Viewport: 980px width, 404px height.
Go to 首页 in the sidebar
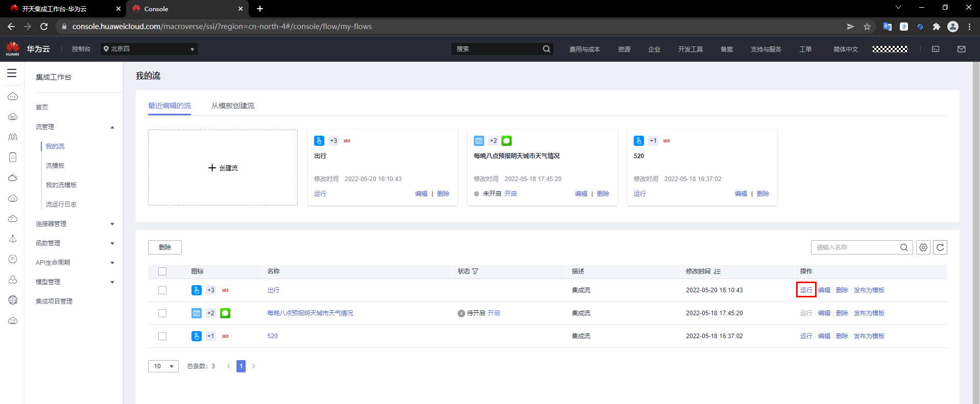42,108
